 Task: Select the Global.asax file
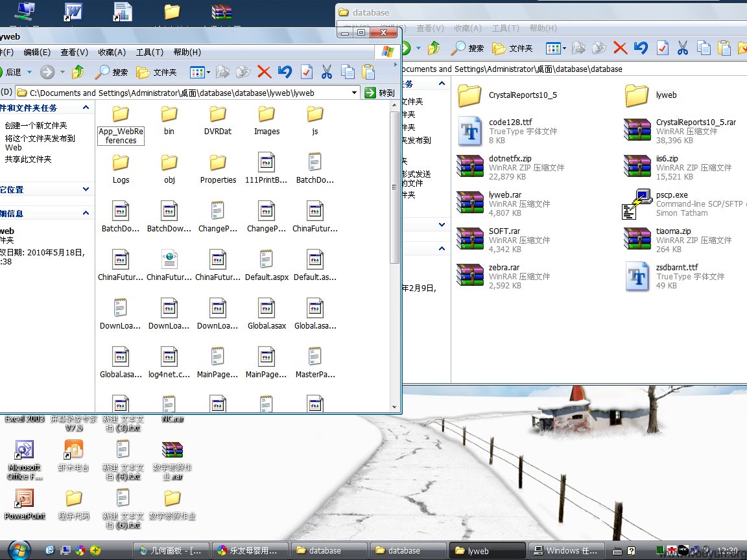tap(267, 314)
